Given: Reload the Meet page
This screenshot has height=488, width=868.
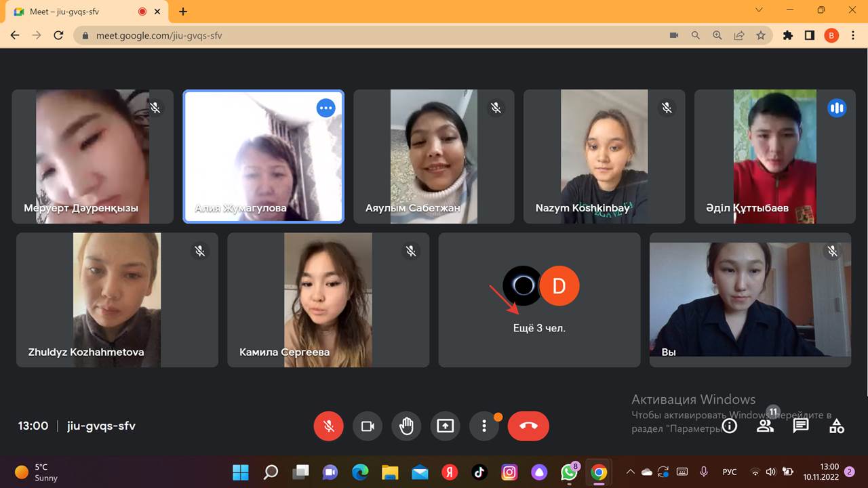Looking at the screenshot, I should tap(58, 35).
